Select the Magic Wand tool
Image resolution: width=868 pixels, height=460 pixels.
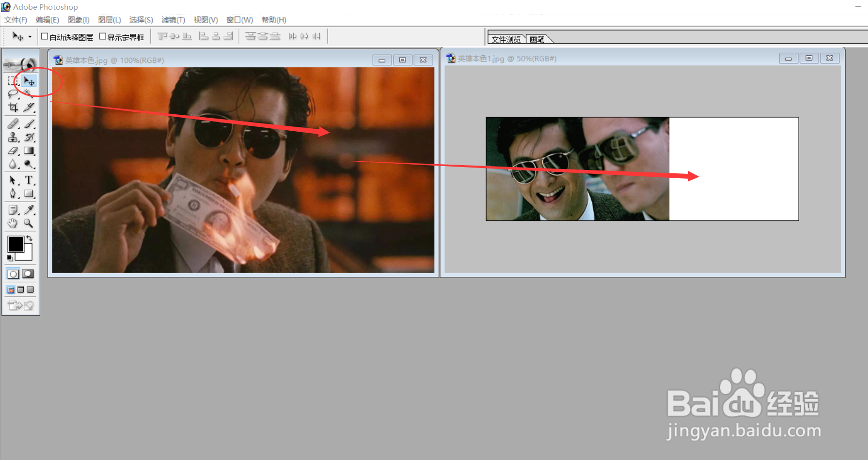(x=29, y=93)
